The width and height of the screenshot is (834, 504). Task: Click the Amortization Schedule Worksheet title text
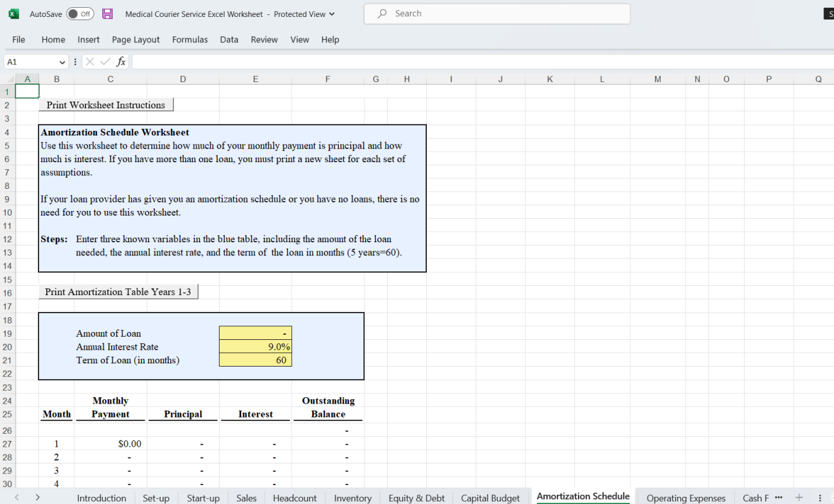click(115, 132)
